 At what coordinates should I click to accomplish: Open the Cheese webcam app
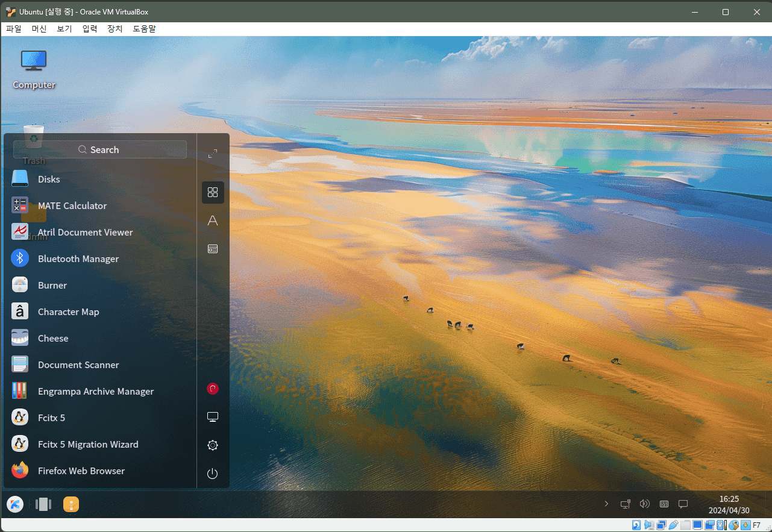[x=100, y=338]
